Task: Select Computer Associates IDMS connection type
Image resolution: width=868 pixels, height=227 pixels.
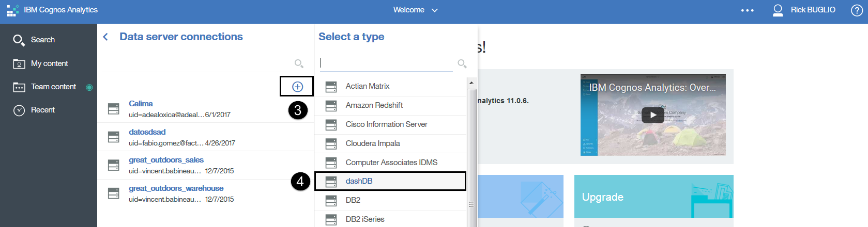Action: click(x=390, y=163)
